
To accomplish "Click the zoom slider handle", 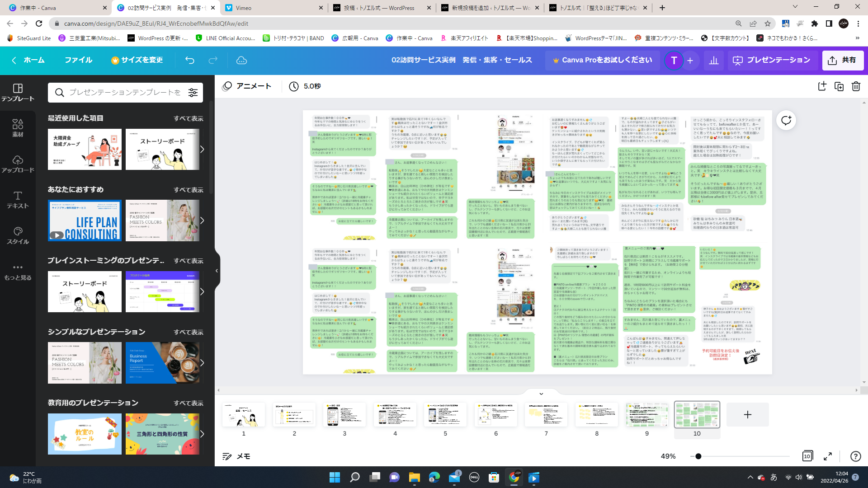I will coord(698,456).
